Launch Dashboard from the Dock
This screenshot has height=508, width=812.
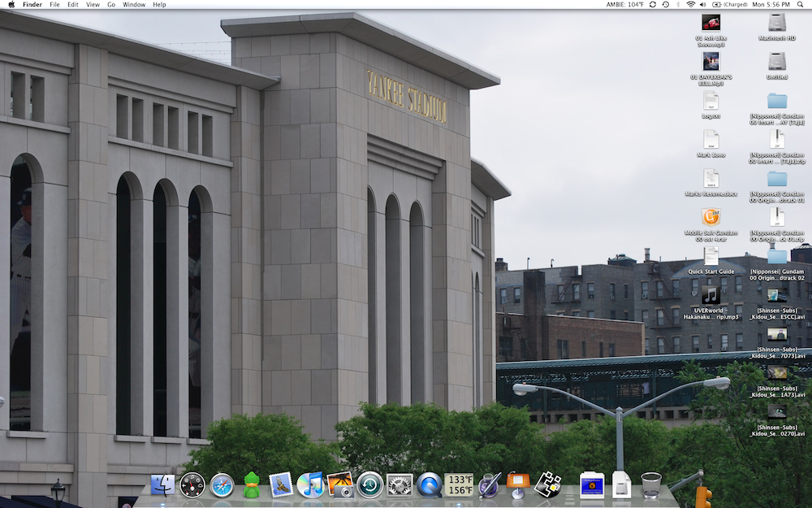(192, 486)
